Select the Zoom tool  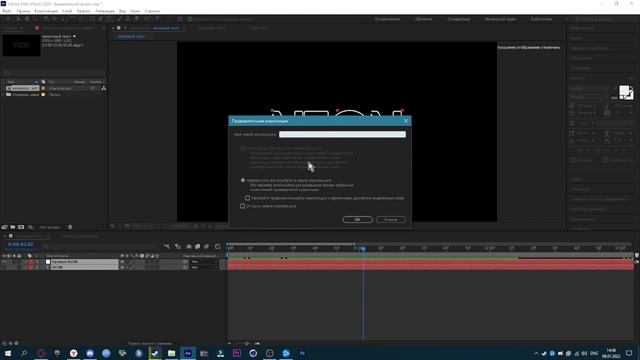(x=36, y=19)
